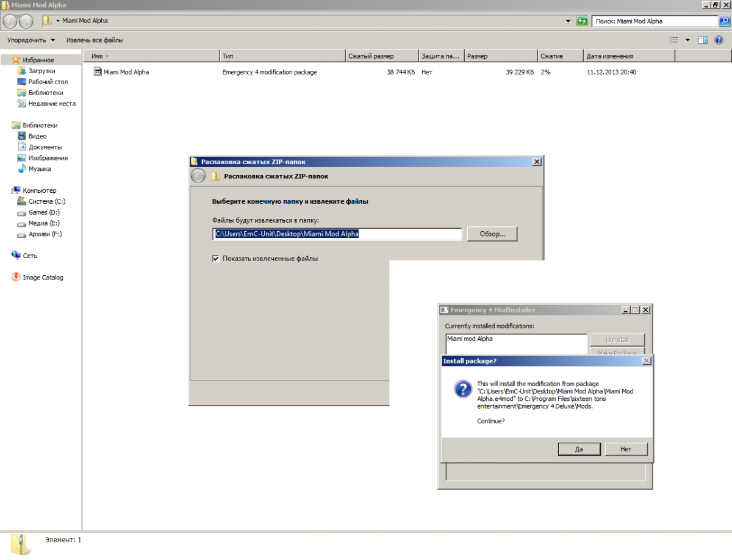
Task: Toggle the preview pane icon
Action: point(703,40)
